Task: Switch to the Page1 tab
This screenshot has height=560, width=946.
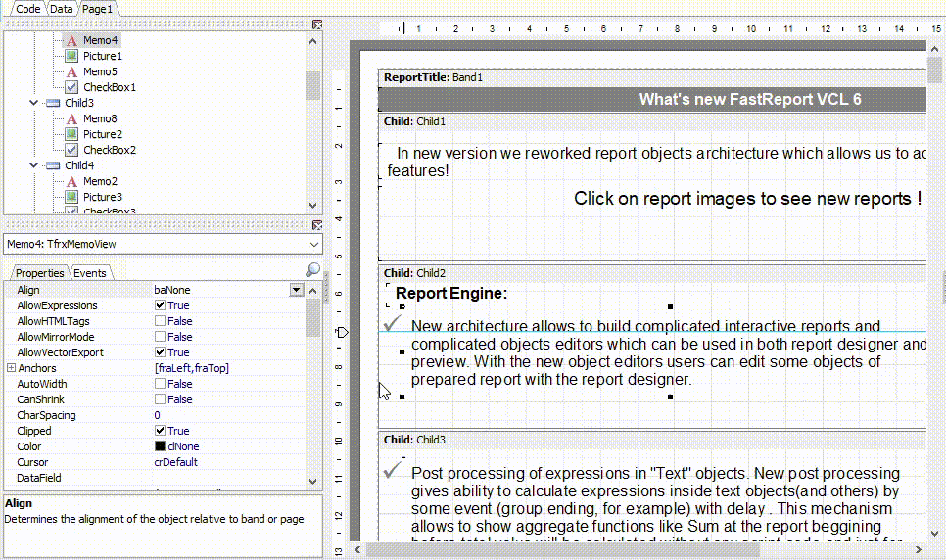Action: coord(97,9)
